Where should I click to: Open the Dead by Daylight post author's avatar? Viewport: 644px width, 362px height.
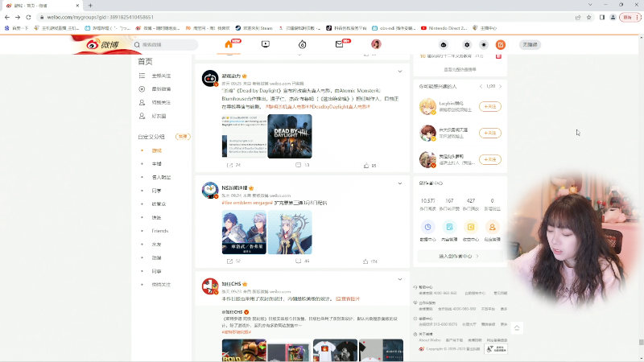pos(210,78)
